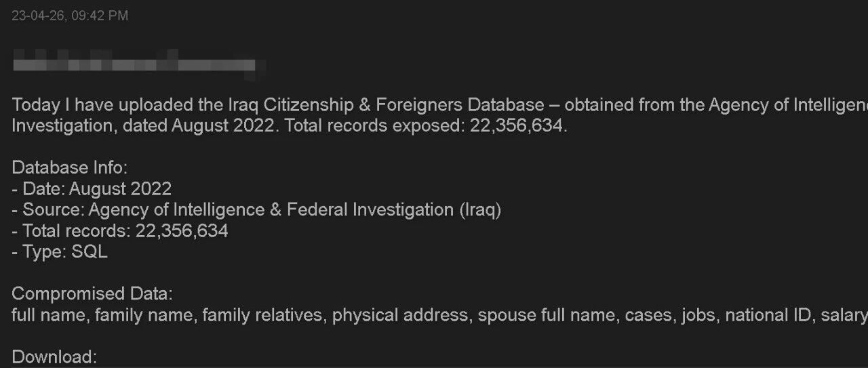
Task: Click the Download: label
Action: point(54,357)
